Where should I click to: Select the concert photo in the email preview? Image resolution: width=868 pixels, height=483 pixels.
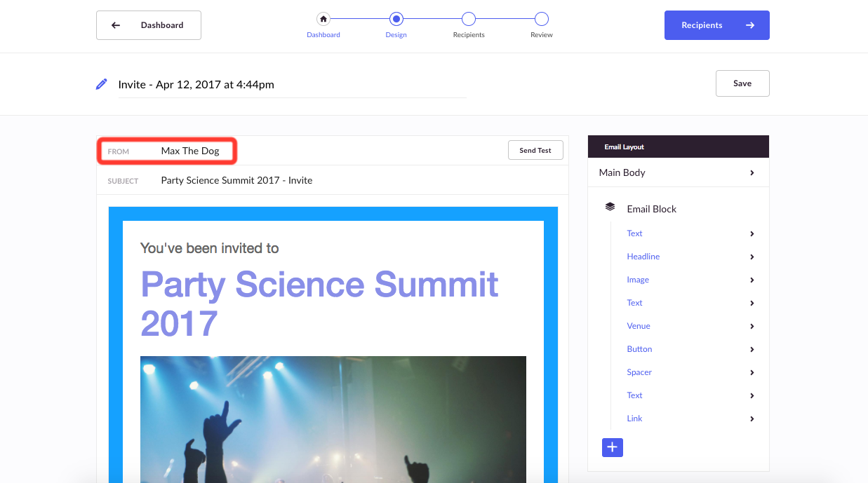click(333, 419)
